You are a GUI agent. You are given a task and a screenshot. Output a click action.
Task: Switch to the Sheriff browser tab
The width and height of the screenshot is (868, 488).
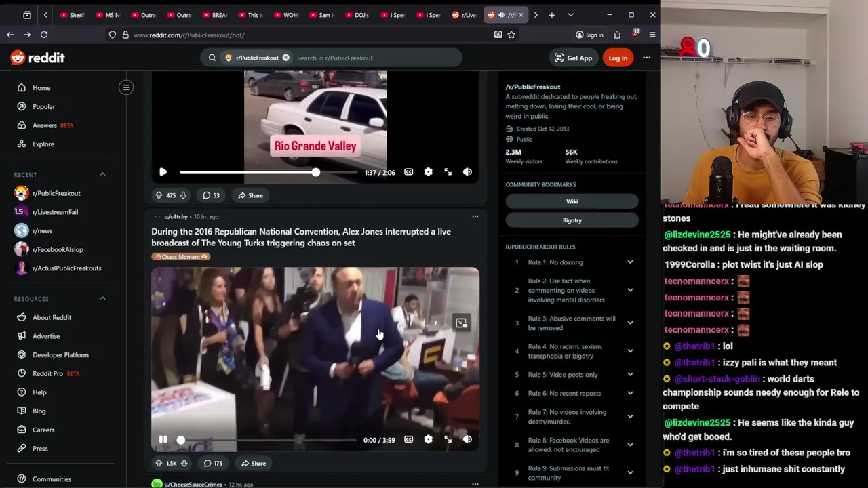(72, 15)
